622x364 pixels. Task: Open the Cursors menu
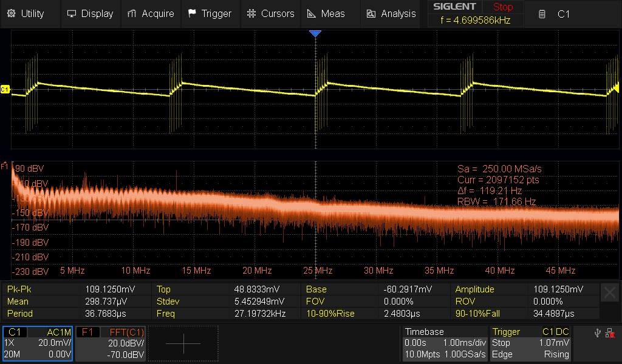coord(270,13)
